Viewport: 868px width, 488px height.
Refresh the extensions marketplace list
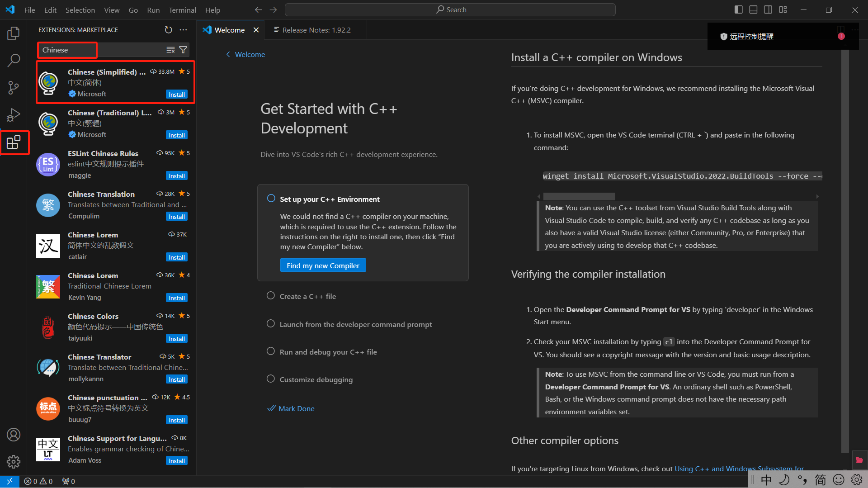pos(168,30)
